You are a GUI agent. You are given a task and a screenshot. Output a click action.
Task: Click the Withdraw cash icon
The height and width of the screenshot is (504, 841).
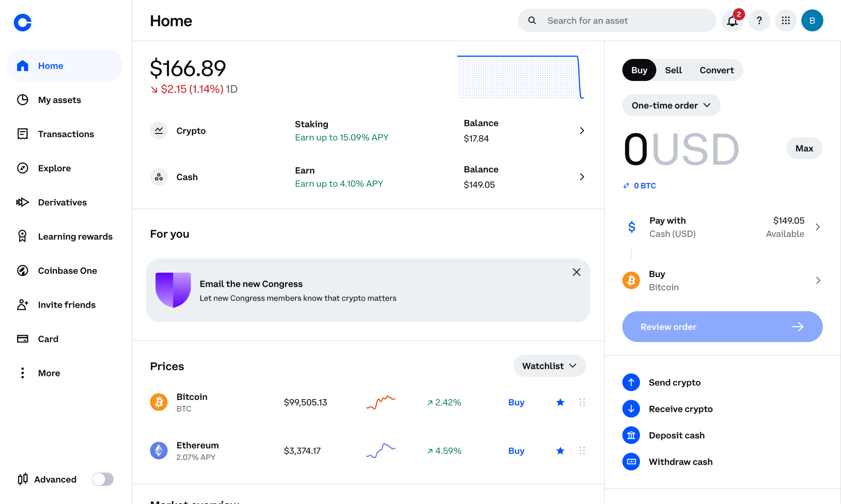point(631,462)
